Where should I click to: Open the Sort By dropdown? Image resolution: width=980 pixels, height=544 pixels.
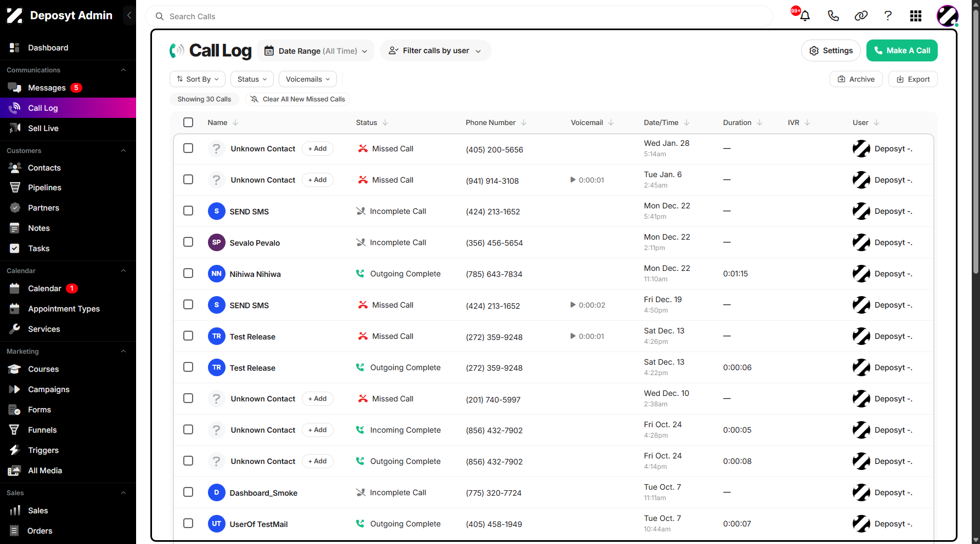198,79
